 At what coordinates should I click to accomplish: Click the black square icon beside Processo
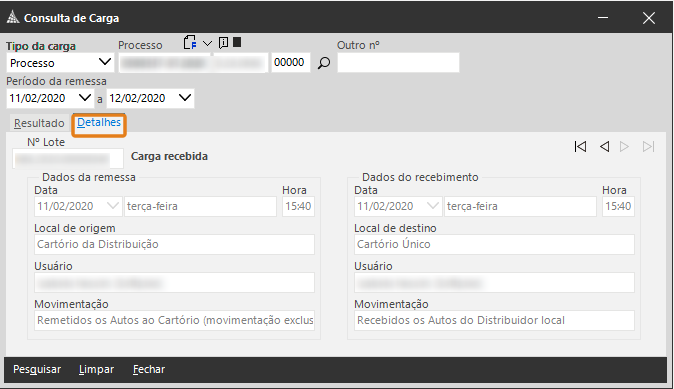[x=237, y=42]
